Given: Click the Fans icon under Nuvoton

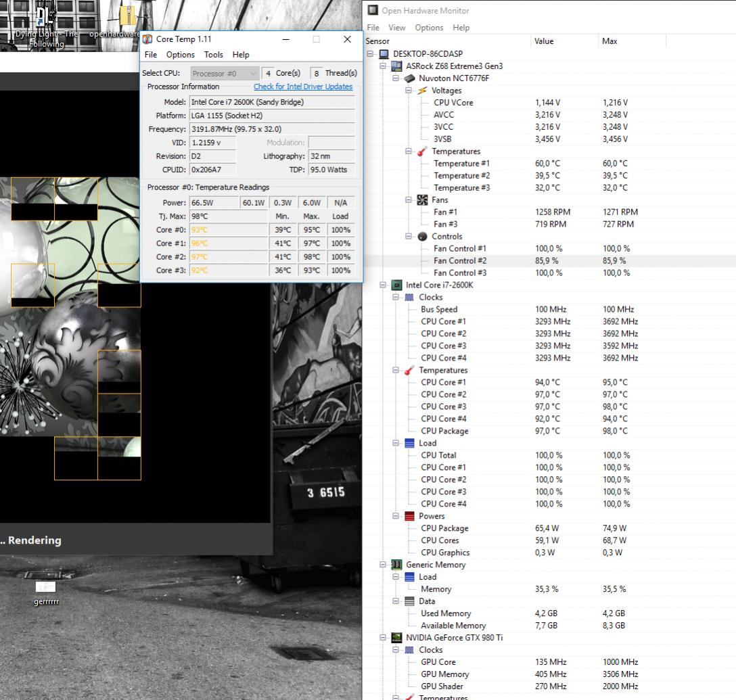Looking at the screenshot, I should 422,200.
